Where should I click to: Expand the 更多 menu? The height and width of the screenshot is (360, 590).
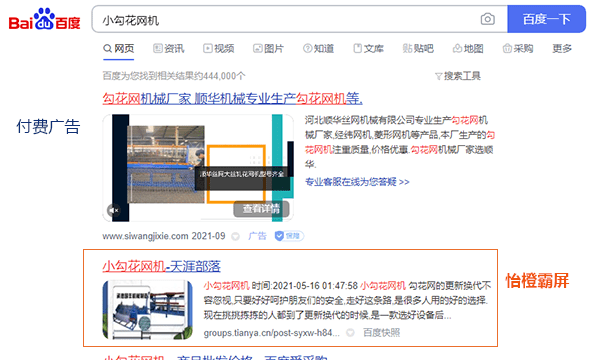[x=562, y=49]
